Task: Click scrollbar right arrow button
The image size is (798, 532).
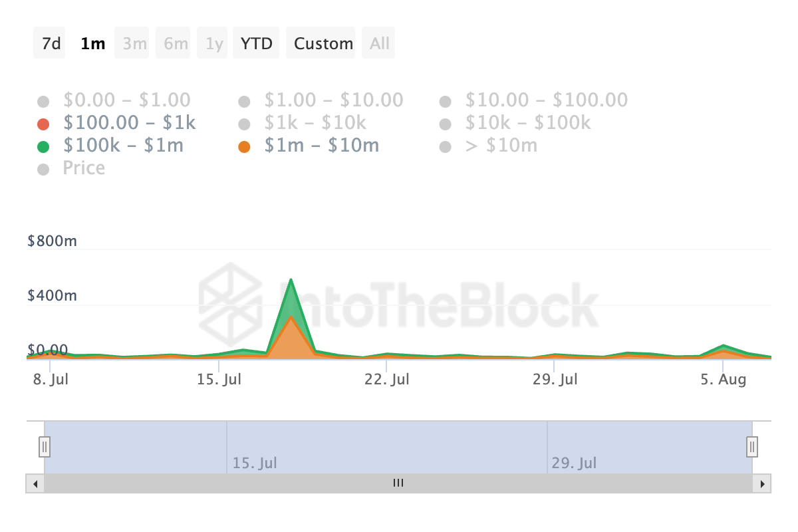Action: (x=762, y=483)
